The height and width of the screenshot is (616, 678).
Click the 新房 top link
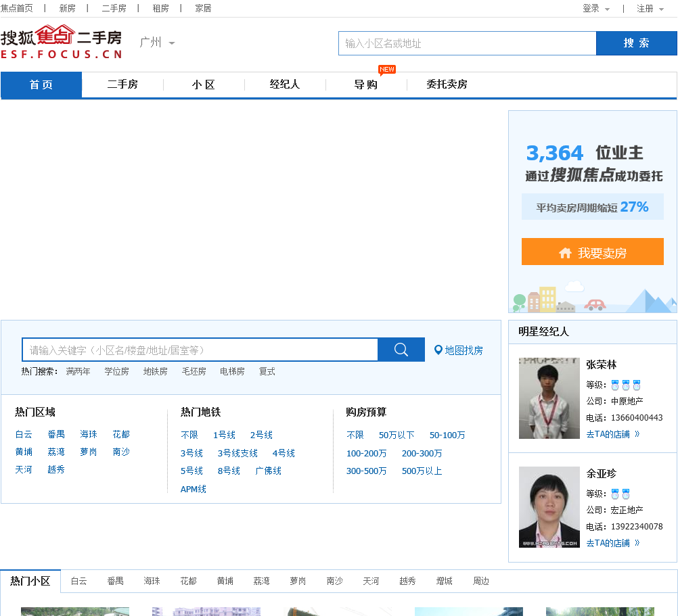point(67,9)
